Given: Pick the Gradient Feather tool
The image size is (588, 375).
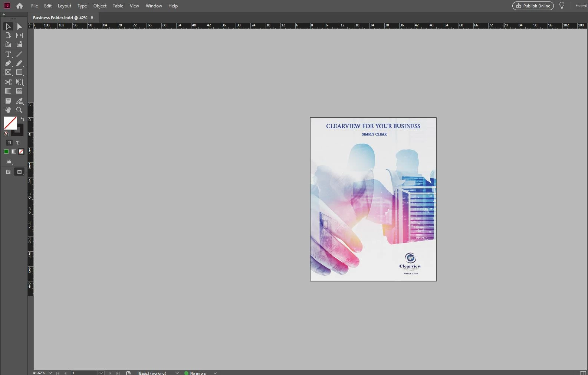Looking at the screenshot, I should point(19,91).
